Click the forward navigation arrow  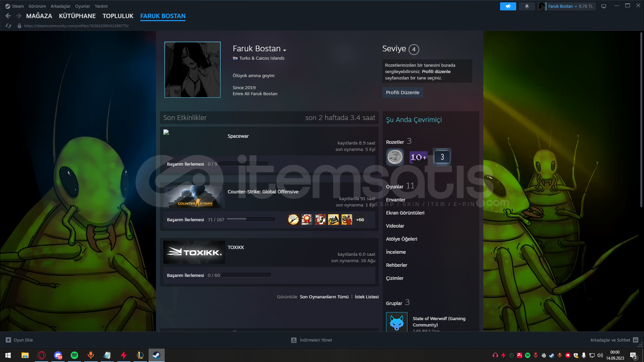point(18,16)
